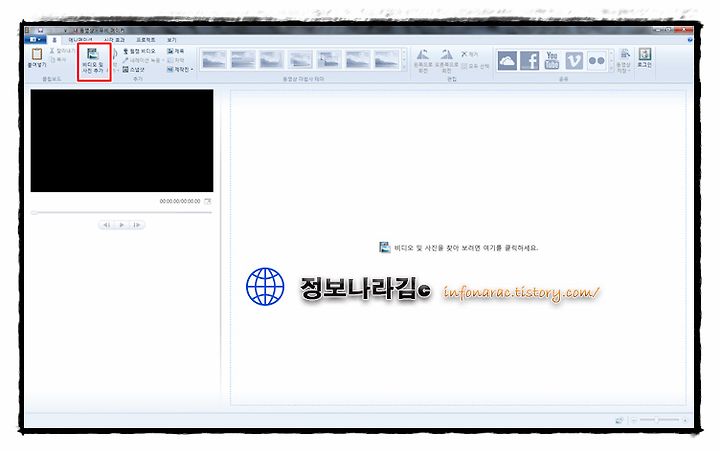Click the Copy option in clipboard group

coord(59,60)
